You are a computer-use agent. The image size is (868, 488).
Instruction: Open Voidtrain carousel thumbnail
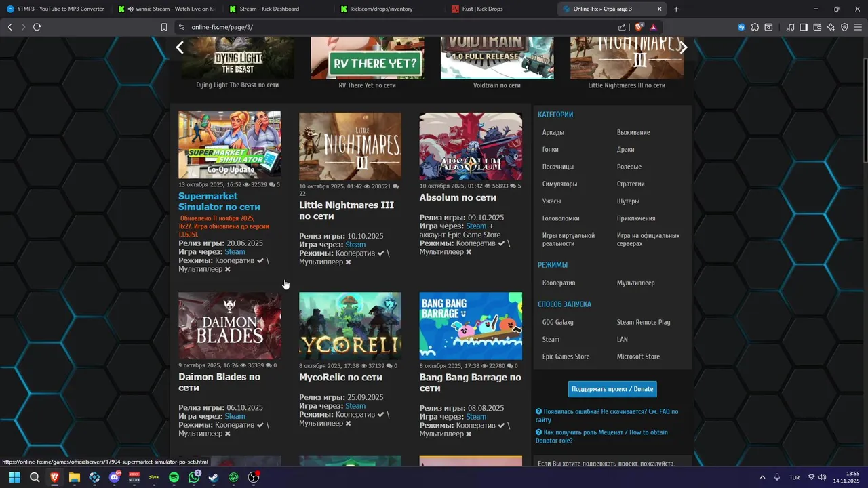(497, 58)
